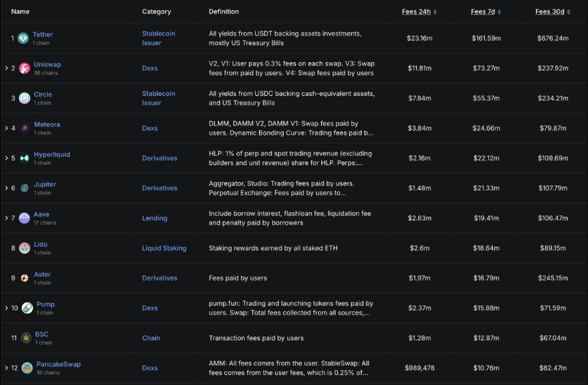Click the Circle protocol logo icon
This screenshot has height=385, width=588.
point(25,98)
